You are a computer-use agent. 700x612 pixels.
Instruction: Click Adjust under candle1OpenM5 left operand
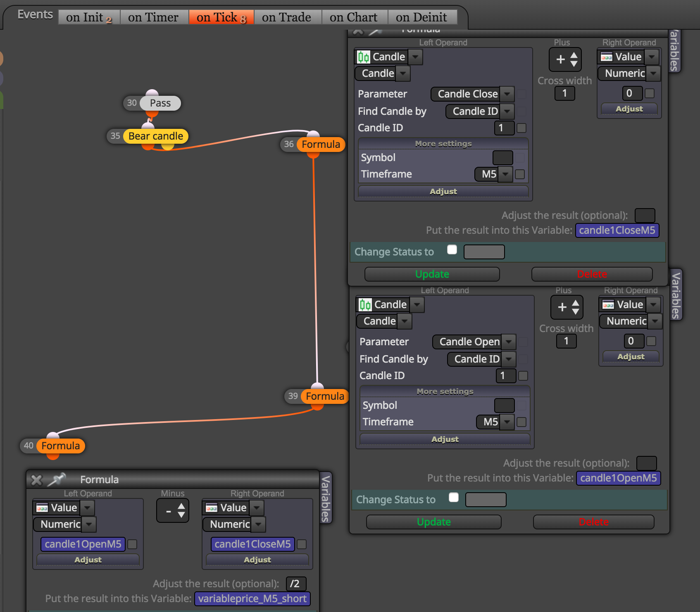[x=88, y=560]
